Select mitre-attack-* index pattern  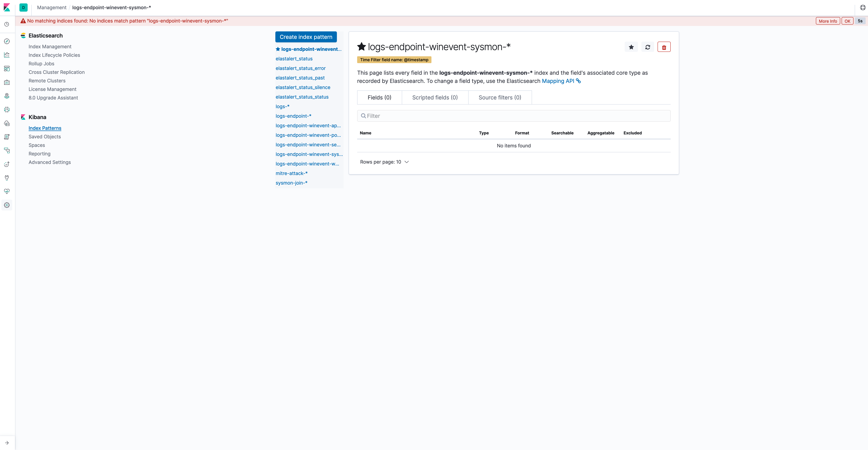tap(292, 173)
